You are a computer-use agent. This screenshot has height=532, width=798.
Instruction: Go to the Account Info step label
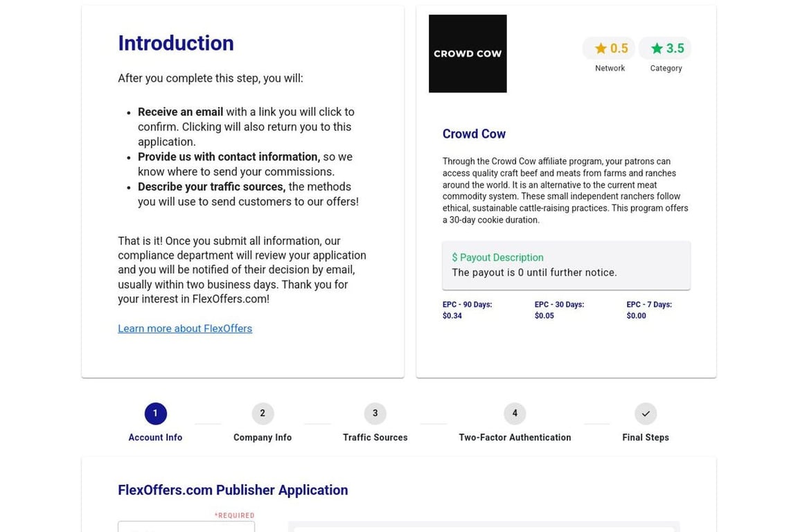pyautogui.click(x=155, y=438)
